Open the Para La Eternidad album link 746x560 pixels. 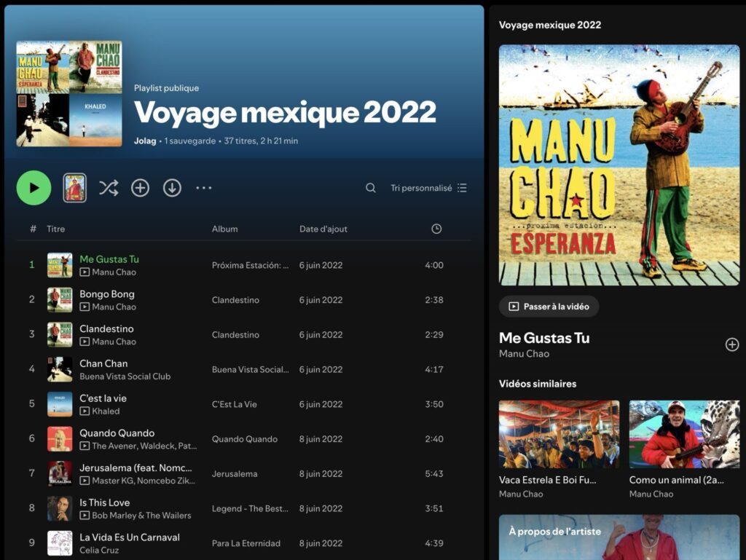[x=246, y=543]
